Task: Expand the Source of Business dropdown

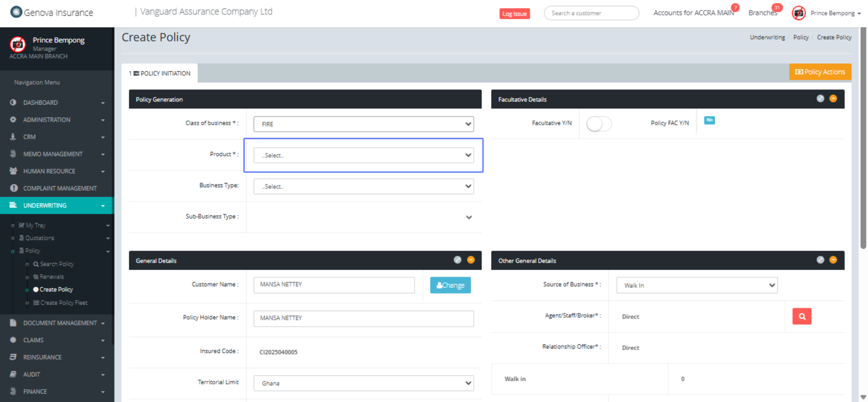Action: point(696,285)
